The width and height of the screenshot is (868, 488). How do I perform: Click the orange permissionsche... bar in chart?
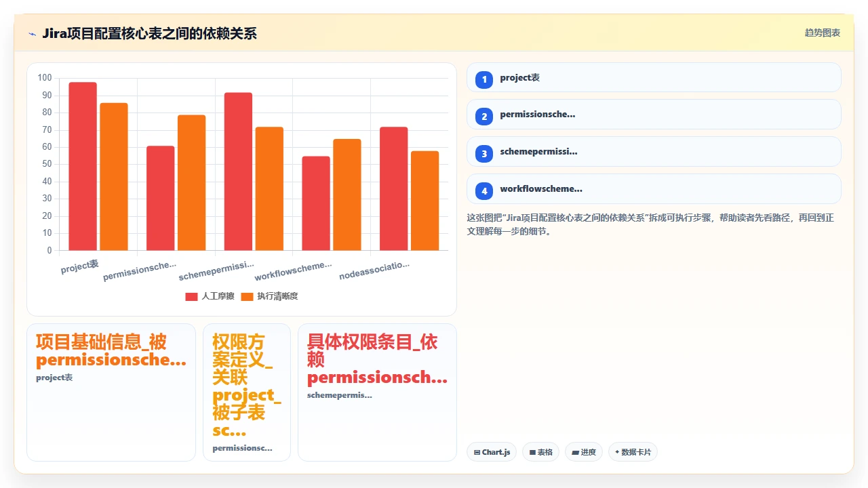pos(192,183)
